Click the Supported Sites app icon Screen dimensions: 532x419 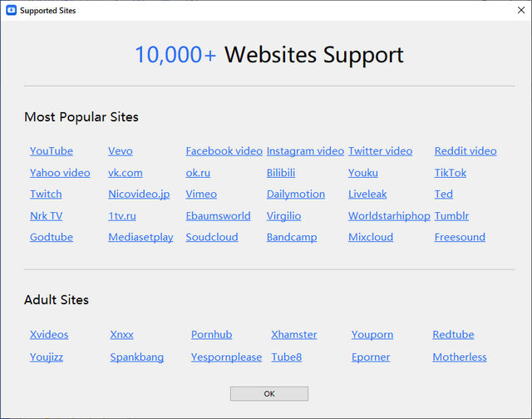[x=11, y=11]
